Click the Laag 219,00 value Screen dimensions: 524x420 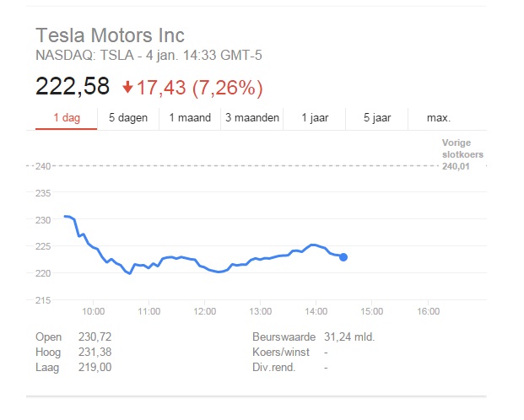(x=93, y=368)
